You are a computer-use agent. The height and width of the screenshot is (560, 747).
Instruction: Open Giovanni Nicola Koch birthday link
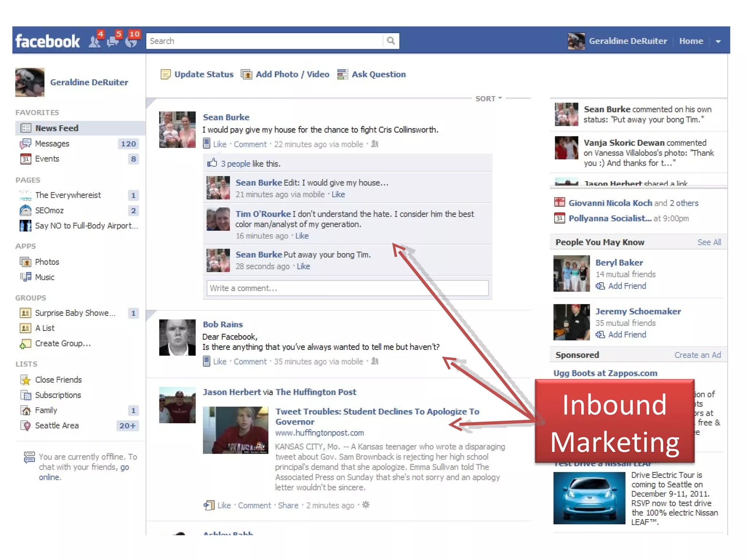[610, 203]
